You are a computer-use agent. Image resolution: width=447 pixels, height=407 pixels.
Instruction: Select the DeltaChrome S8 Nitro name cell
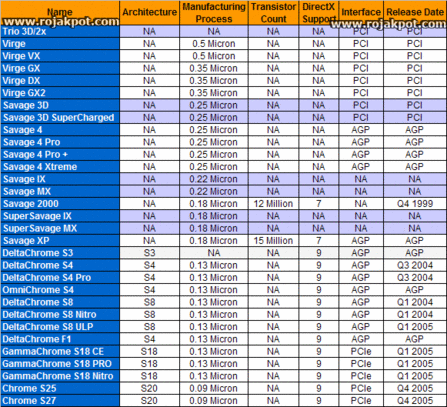60,315
